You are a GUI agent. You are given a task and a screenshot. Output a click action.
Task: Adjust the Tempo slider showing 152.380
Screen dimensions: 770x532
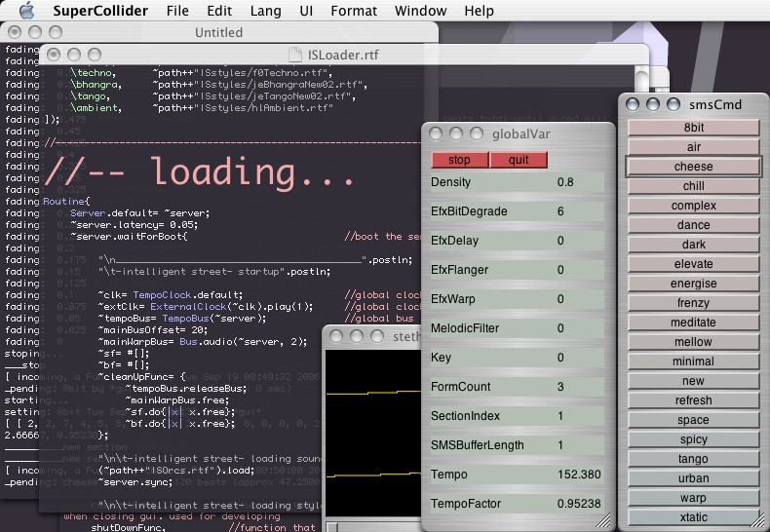coord(518,475)
